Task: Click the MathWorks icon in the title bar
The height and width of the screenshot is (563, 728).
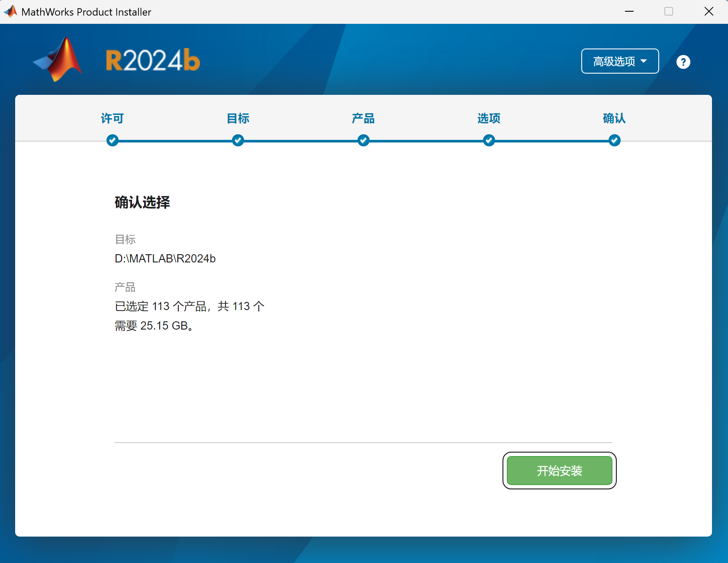Action: [x=10, y=11]
